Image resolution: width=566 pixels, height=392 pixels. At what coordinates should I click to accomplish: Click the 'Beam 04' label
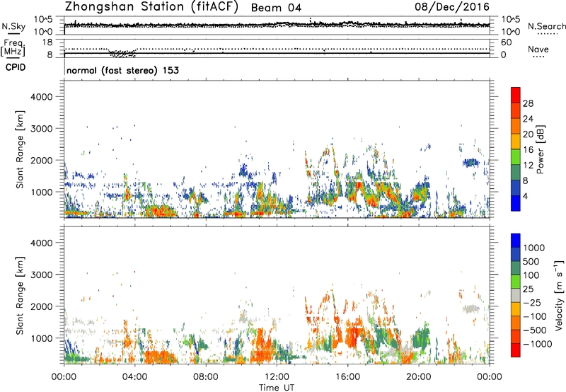point(276,8)
